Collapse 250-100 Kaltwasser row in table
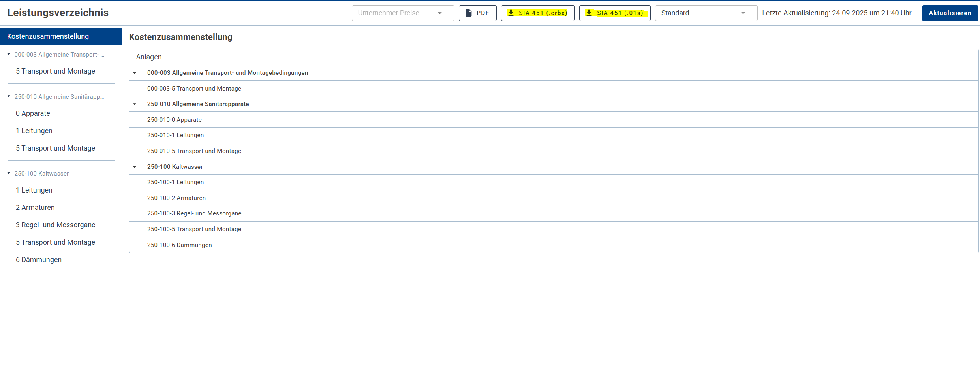The height and width of the screenshot is (385, 980). tap(135, 167)
